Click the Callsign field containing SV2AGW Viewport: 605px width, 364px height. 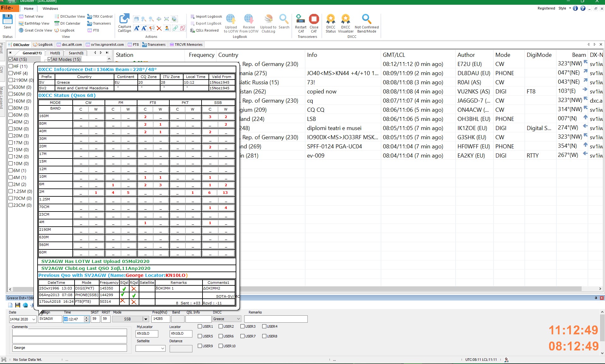click(x=50, y=319)
